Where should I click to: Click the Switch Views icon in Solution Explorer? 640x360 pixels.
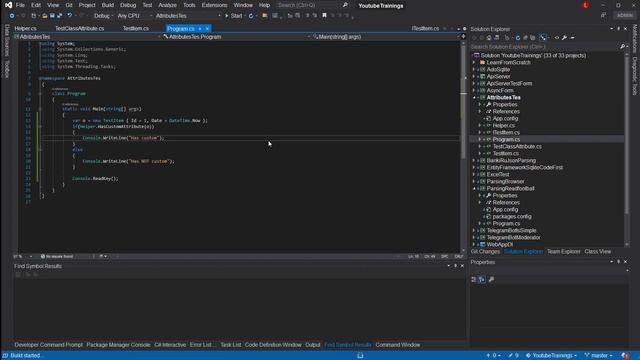point(497,38)
